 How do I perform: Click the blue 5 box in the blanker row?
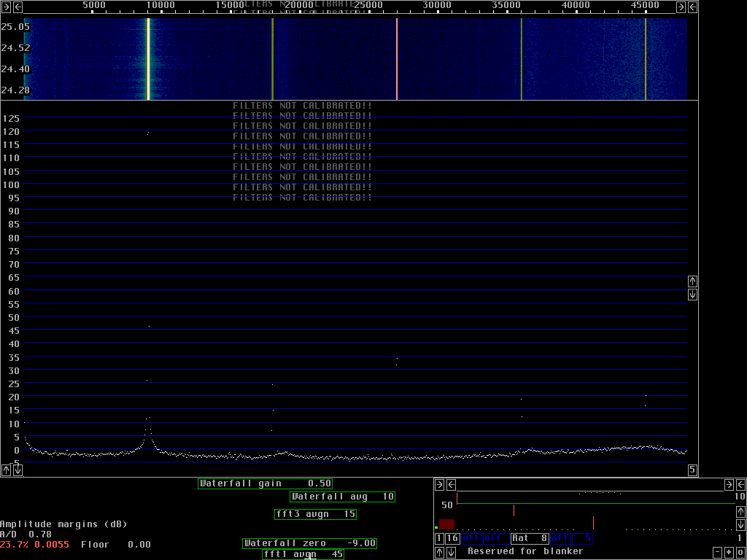coord(582,539)
